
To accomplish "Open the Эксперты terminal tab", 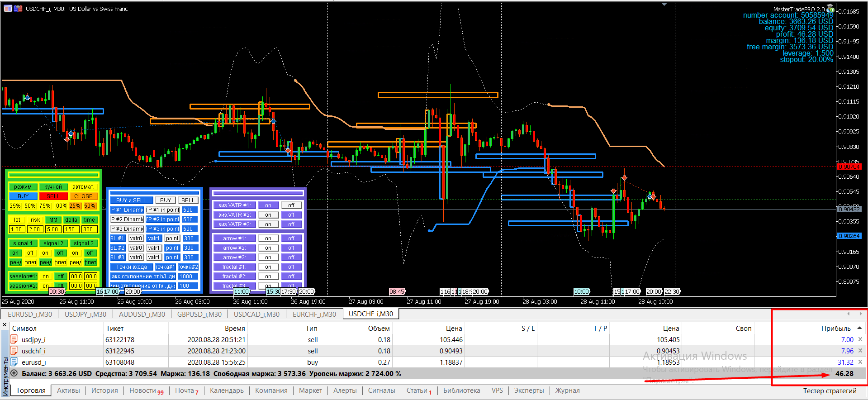I will [529, 390].
